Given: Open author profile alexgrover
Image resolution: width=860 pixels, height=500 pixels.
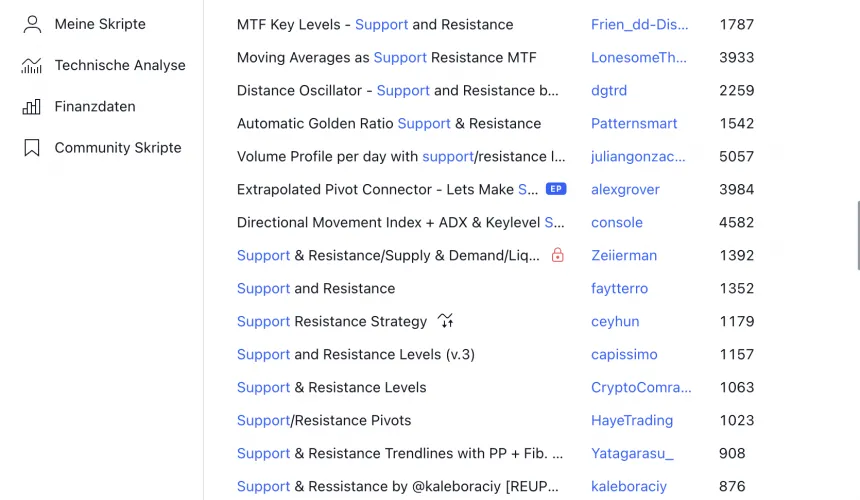Looking at the screenshot, I should [625, 189].
